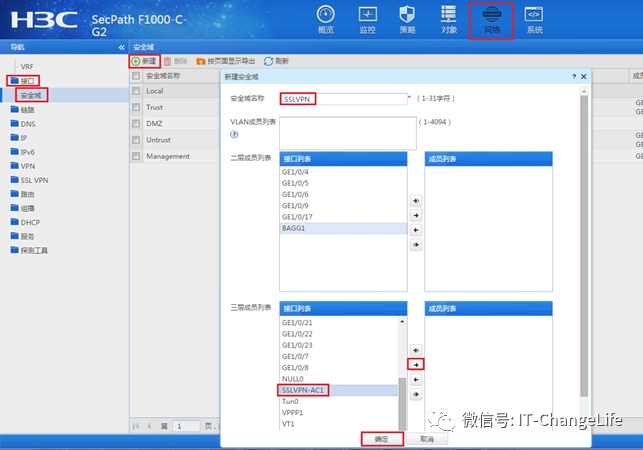This screenshot has height=450, width=643.
Task: Select GE1/0/21 in layer-3 interface list
Action: (339, 323)
